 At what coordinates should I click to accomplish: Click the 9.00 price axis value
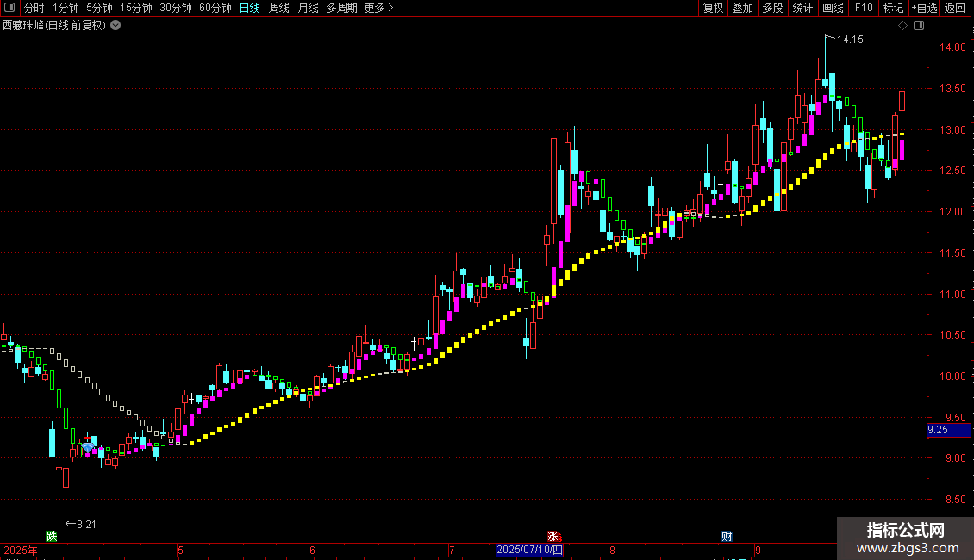[x=955, y=458]
